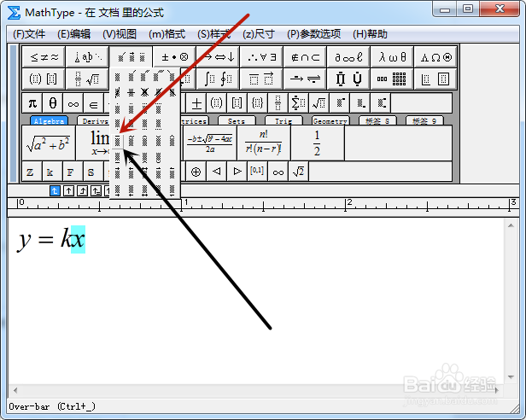
Task: Open lowercase Greek palette (λωθ)
Action: (393, 57)
